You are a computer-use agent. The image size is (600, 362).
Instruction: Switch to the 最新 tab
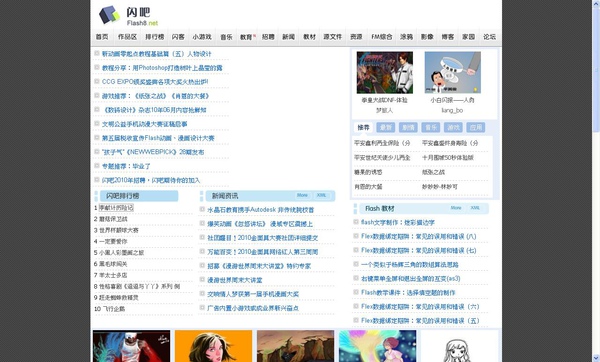(x=385, y=127)
